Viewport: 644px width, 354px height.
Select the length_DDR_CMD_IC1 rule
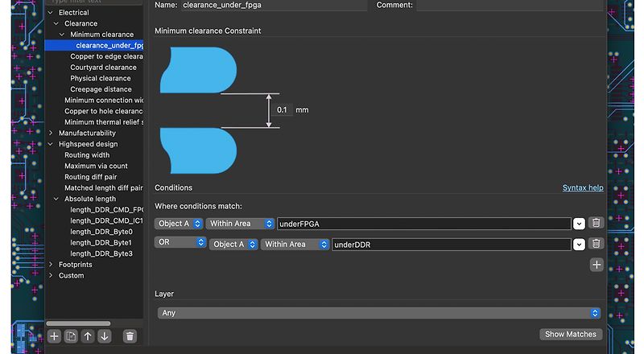pyautogui.click(x=106, y=221)
